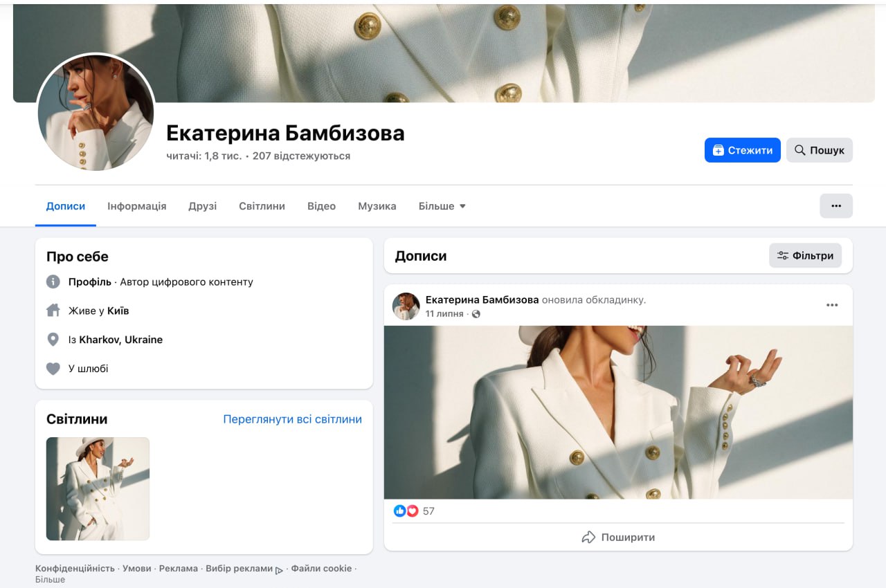Click the Стежити follow button
Screen dimensions: 886x588
pyautogui.click(x=742, y=150)
